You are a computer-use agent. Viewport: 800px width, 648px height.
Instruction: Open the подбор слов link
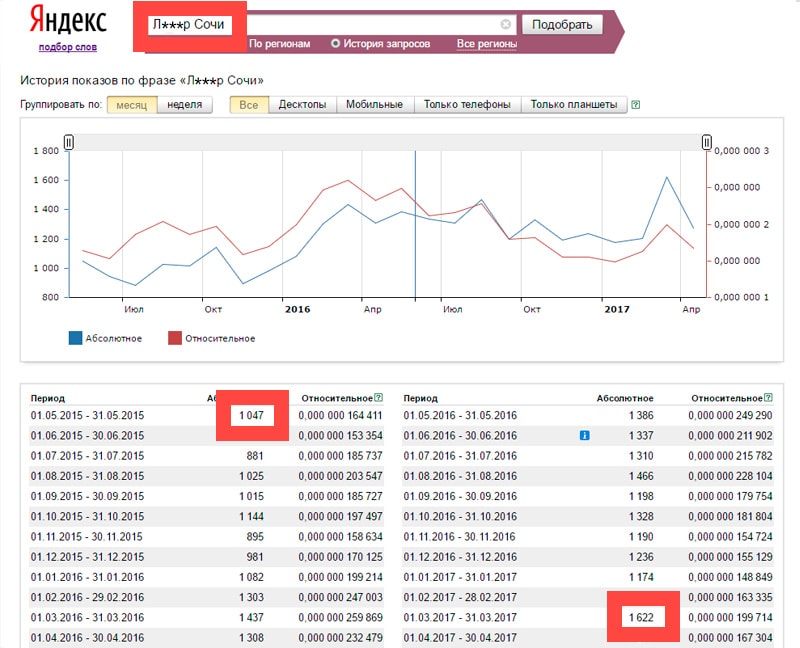click(x=68, y=47)
